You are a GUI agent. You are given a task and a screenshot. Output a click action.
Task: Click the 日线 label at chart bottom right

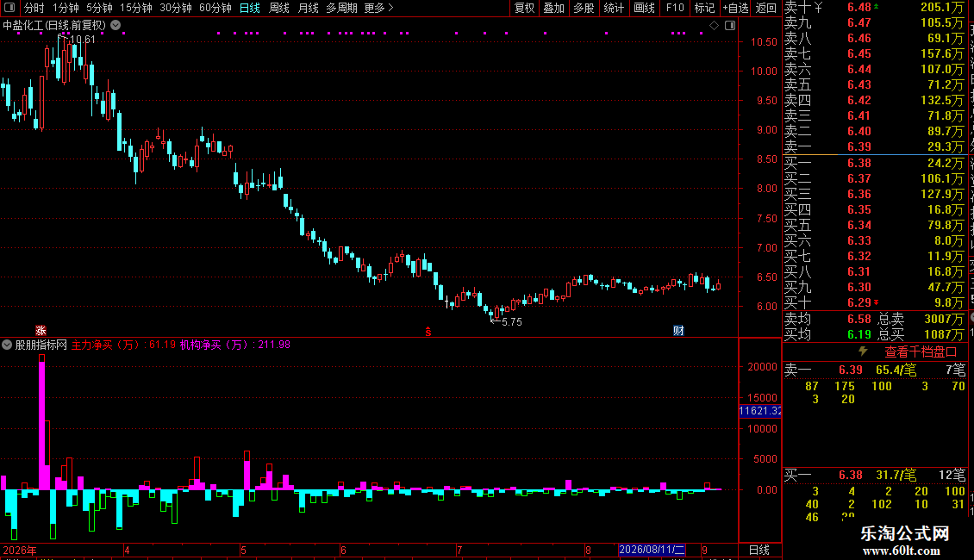click(x=759, y=550)
